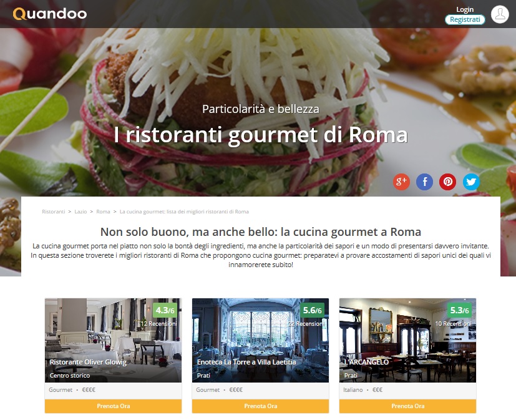This screenshot has width=516, height=420.
Task: Open L'ARCANGELO restaurant photo
Action: point(407,340)
